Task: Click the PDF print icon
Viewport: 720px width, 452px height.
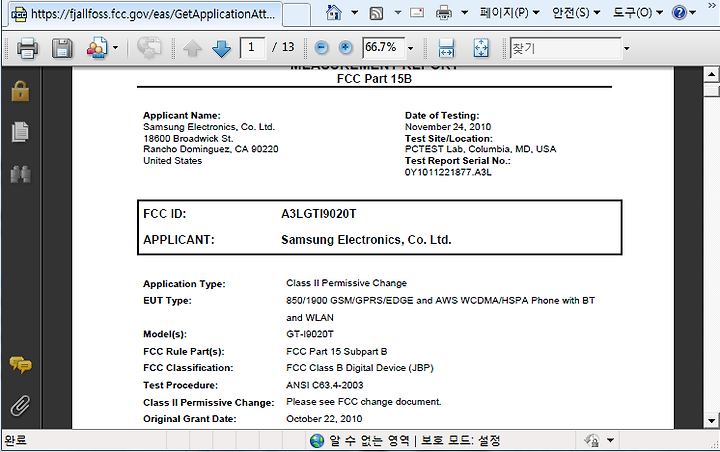Action: pyautogui.click(x=27, y=48)
